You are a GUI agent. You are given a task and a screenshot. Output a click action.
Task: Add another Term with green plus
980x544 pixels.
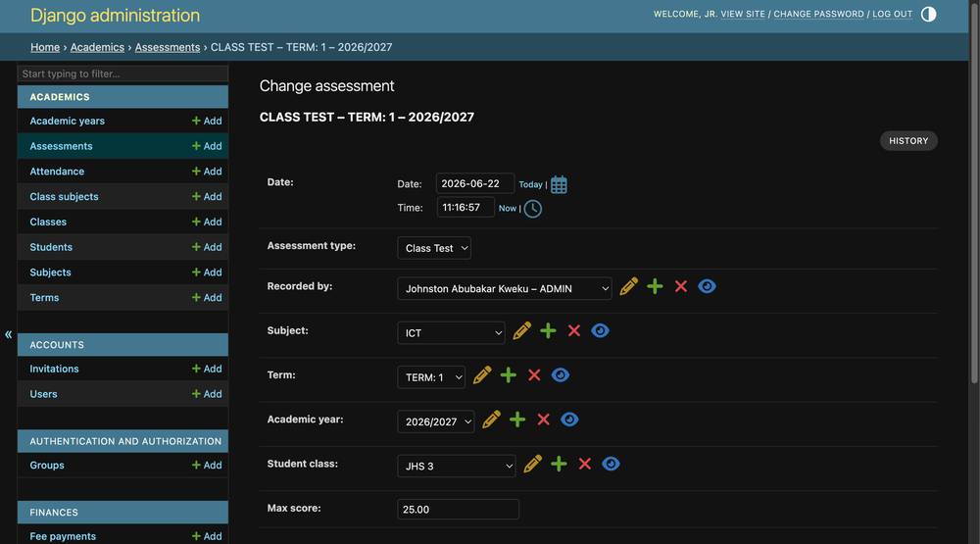(508, 375)
